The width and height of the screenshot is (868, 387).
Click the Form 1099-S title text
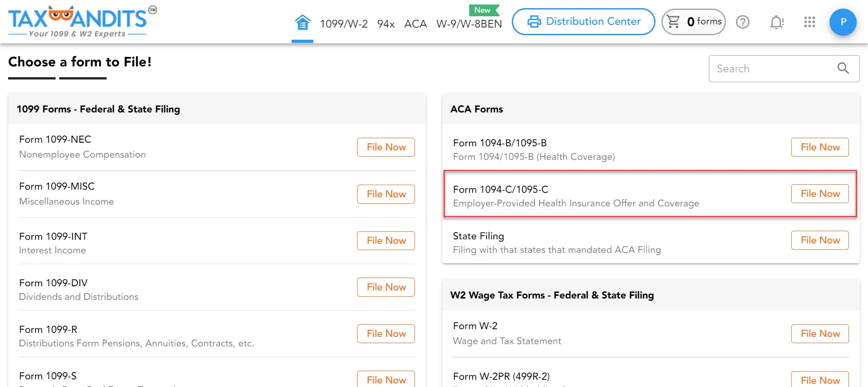point(48,376)
